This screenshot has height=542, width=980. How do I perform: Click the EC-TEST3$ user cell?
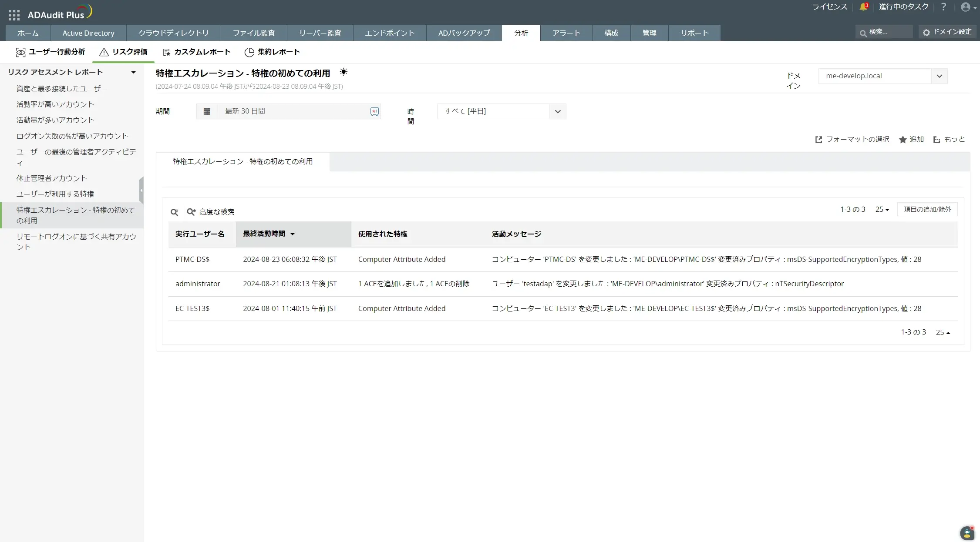click(192, 308)
